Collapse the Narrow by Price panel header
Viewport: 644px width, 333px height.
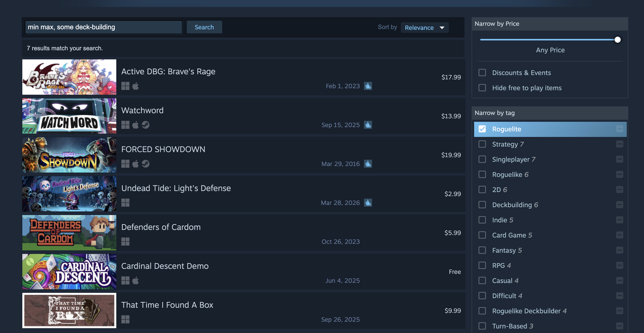point(549,24)
